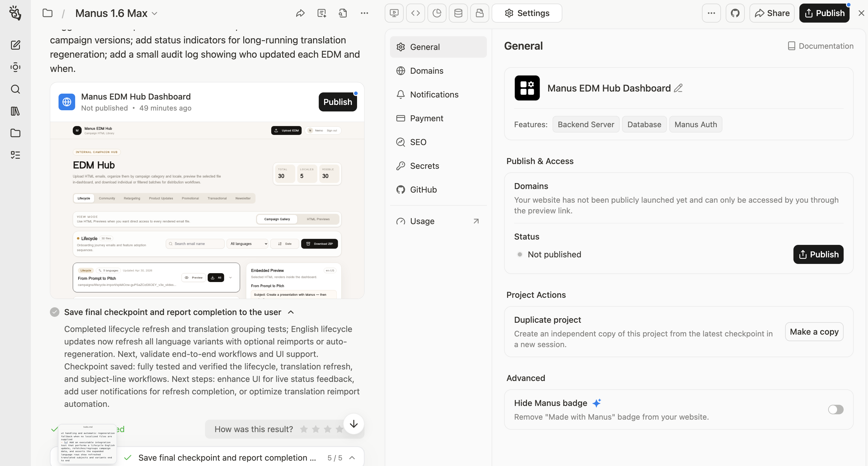Open the projects folder in left sidebar
Viewport: 868px width, 466px height.
15,133
